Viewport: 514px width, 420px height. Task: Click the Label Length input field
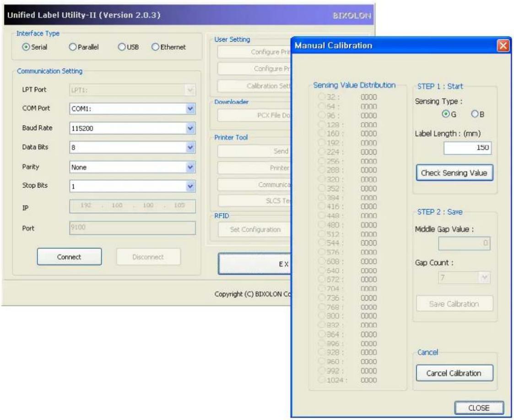(x=467, y=148)
